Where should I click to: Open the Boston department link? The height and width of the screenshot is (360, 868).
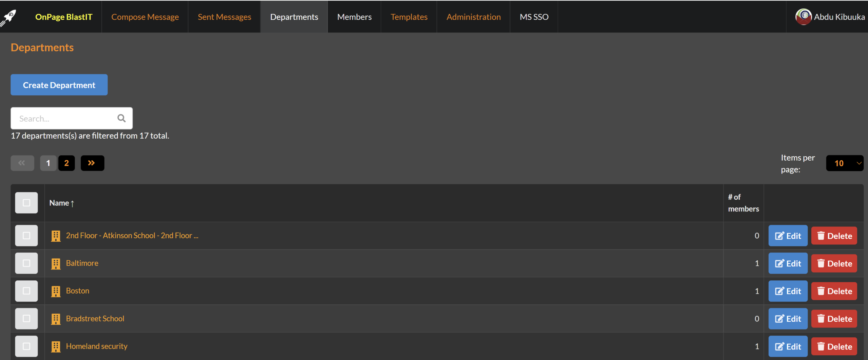(78, 291)
